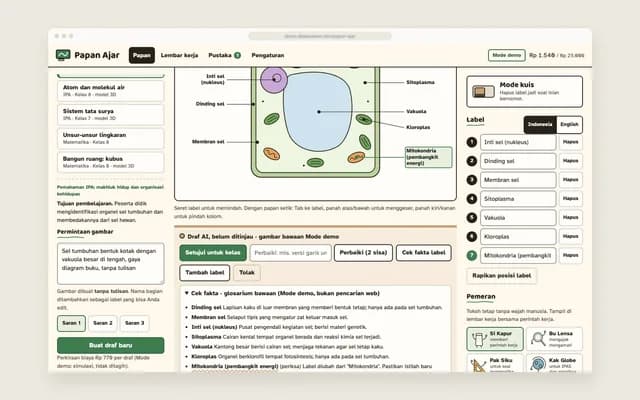The width and height of the screenshot is (640, 400).
Task: Open the Atom dan molekul air topic
Action: click(x=111, y=91)
